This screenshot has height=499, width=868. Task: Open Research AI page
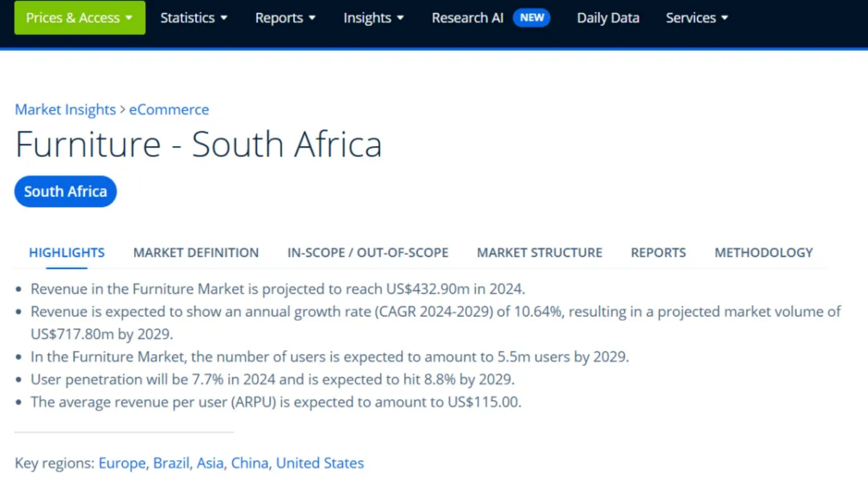pyautogui.click(x=467, y=18)
